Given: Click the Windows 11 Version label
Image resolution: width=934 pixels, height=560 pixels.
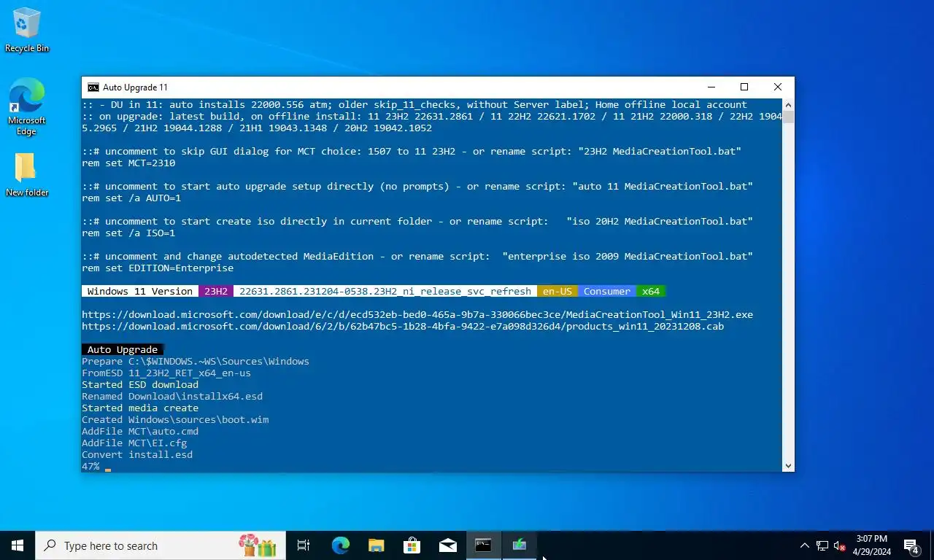Looking at the screenshot, I should tap(140, 291).
